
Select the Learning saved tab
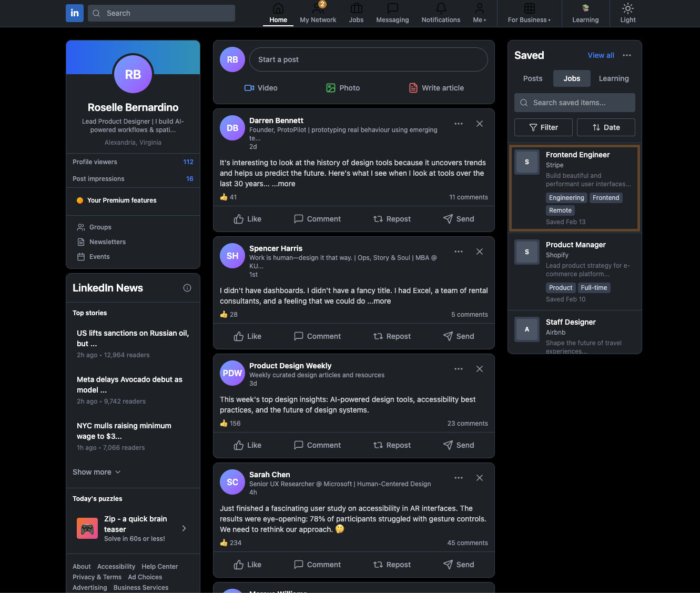[x=614, y=78]
